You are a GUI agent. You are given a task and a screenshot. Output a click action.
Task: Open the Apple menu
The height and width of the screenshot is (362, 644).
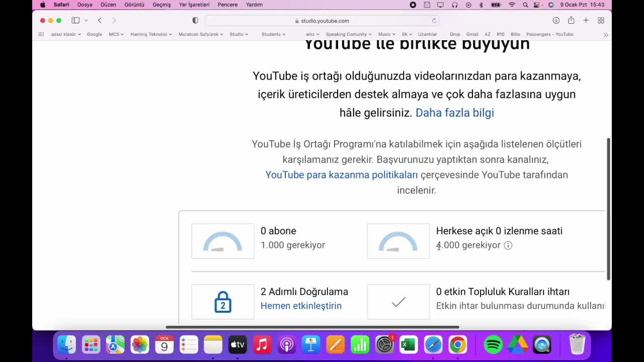click(x=43, y=5)
